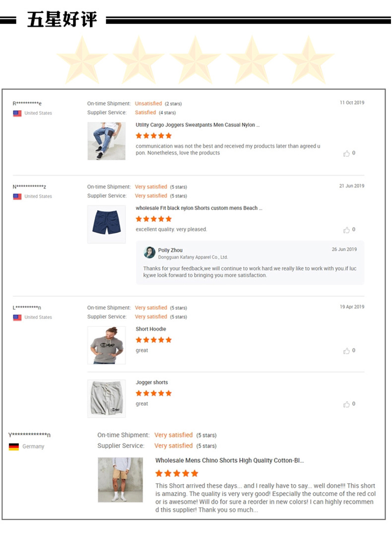Open the Jogger shorts product title
The width and height of the screenshot is (392, 558).
152,382
